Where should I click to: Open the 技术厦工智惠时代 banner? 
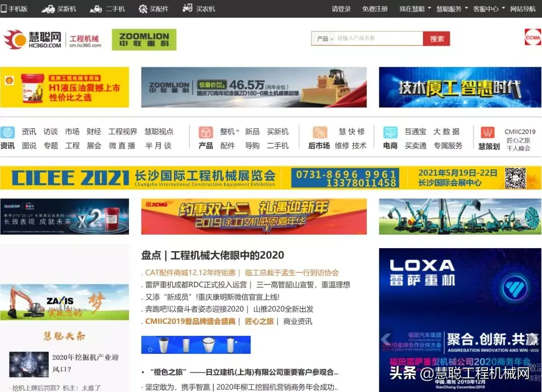[460, 87]
